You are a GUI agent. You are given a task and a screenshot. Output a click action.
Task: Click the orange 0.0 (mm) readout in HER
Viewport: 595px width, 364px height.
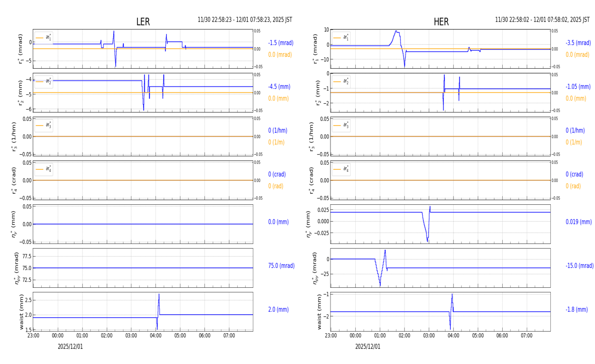pyautogui.click(x=576, y=99)
